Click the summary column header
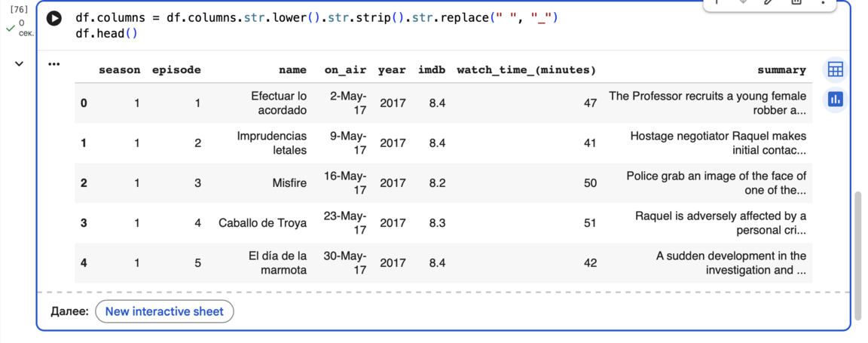This screenshot has height=343, width=868. point(781,70)
